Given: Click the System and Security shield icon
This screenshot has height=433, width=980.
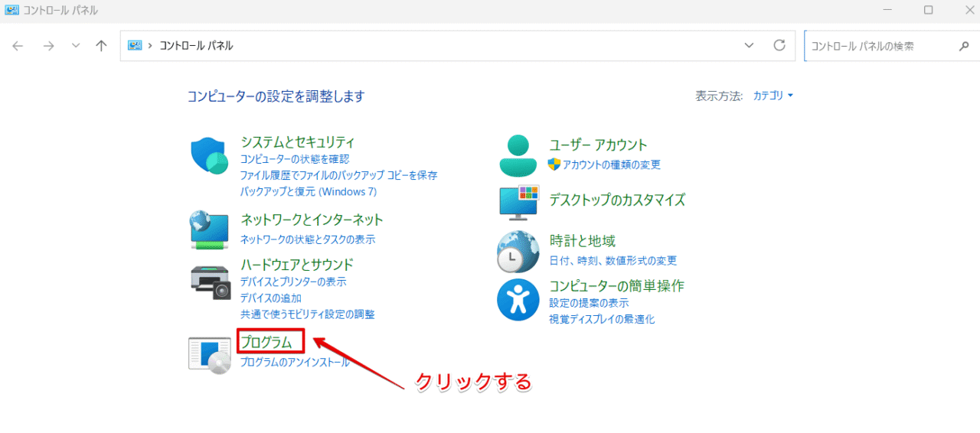Looking at the screenshot, I should pyautogui.click(x=210, y=157).
